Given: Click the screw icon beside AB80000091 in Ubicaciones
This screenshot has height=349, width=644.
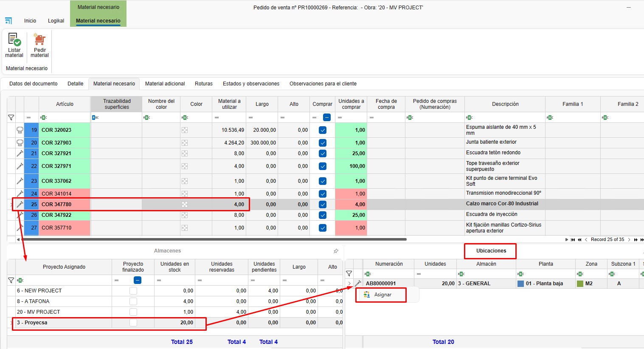Looking at the screenshot, I should (358, 284).
